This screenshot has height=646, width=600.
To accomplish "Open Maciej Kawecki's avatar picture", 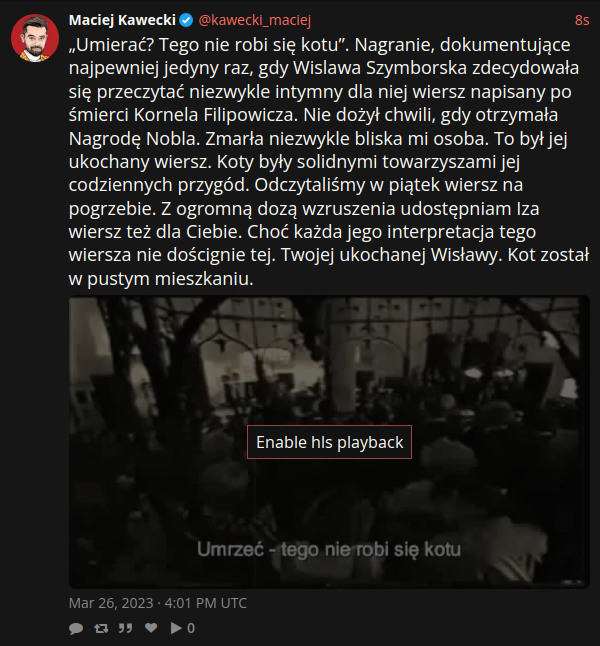I will (35, 38).
